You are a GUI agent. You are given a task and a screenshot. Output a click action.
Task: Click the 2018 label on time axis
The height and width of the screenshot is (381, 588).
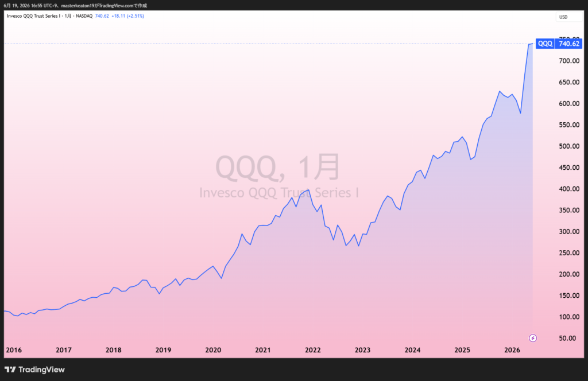(113, 350)
